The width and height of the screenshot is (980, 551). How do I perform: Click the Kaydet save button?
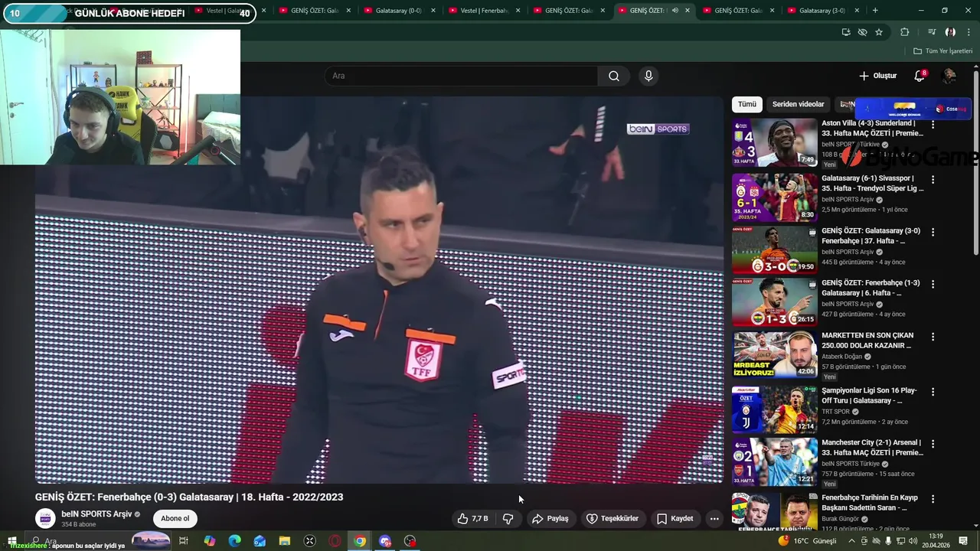(x=675, y=518)
